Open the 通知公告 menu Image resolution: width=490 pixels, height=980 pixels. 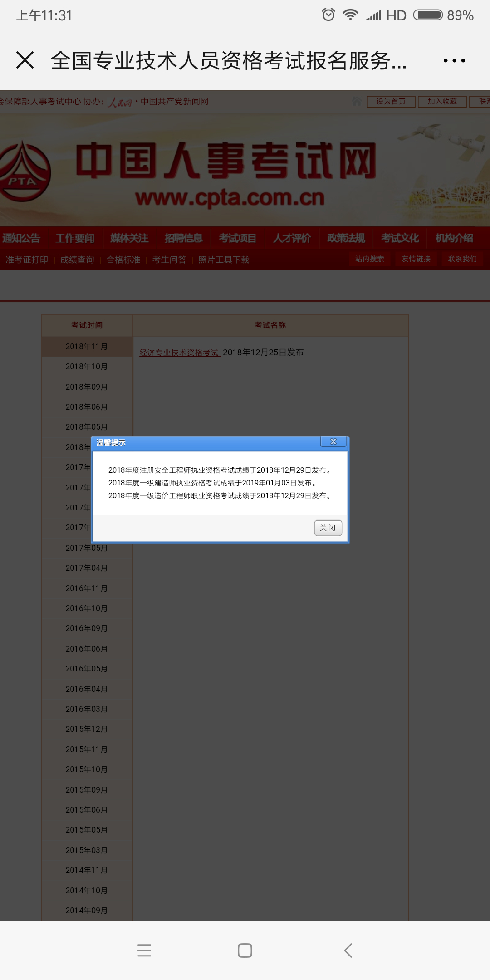[x=21, y=238]
